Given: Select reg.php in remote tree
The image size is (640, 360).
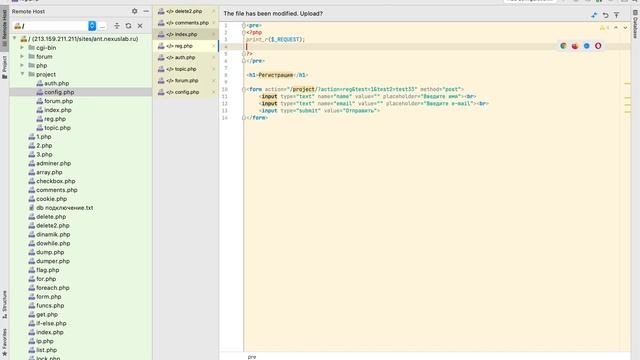Looking at the screenshot, I should [51, 119].
